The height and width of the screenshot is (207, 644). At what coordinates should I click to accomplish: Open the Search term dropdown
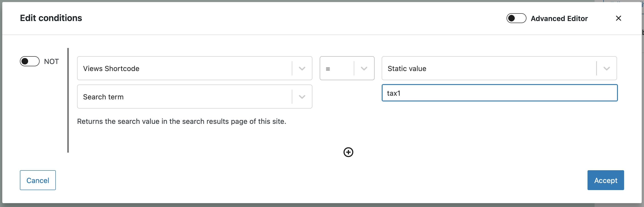(x=184, y=97)
